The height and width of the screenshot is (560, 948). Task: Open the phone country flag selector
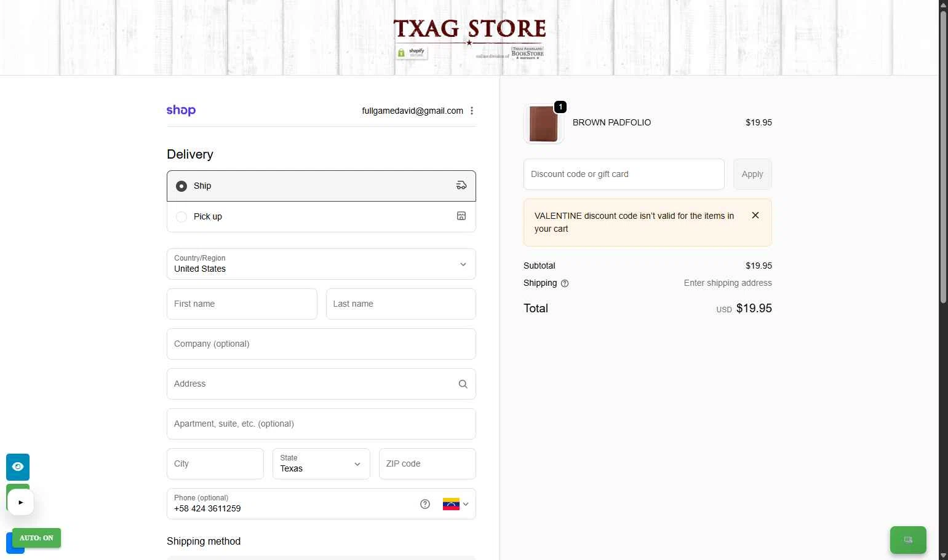coord(456,504)
